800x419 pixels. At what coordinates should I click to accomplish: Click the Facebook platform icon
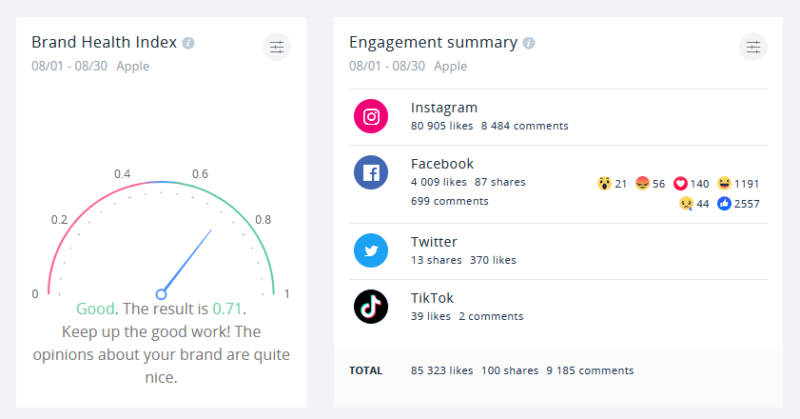[x=371, y=172]
